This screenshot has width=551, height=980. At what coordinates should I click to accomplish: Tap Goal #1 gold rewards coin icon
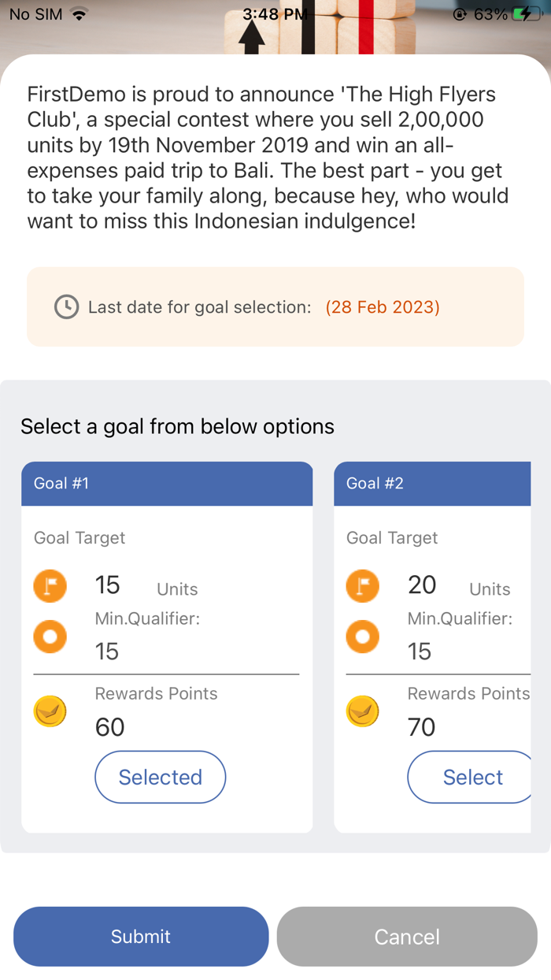50,711
